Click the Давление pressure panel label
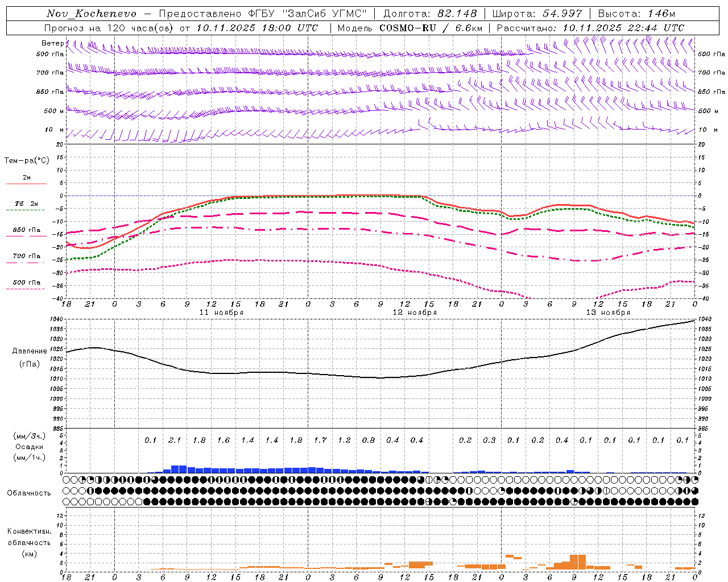728x582 pixels. click(x=30, y=351)
